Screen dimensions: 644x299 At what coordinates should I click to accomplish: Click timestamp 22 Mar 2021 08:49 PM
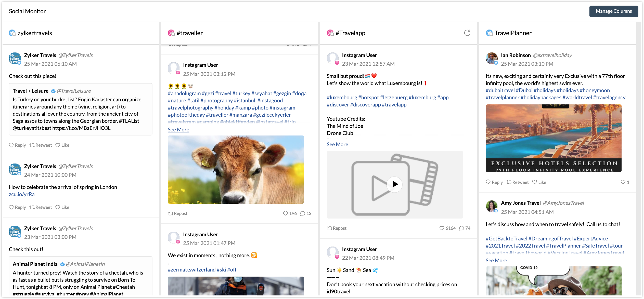point(368,258)
